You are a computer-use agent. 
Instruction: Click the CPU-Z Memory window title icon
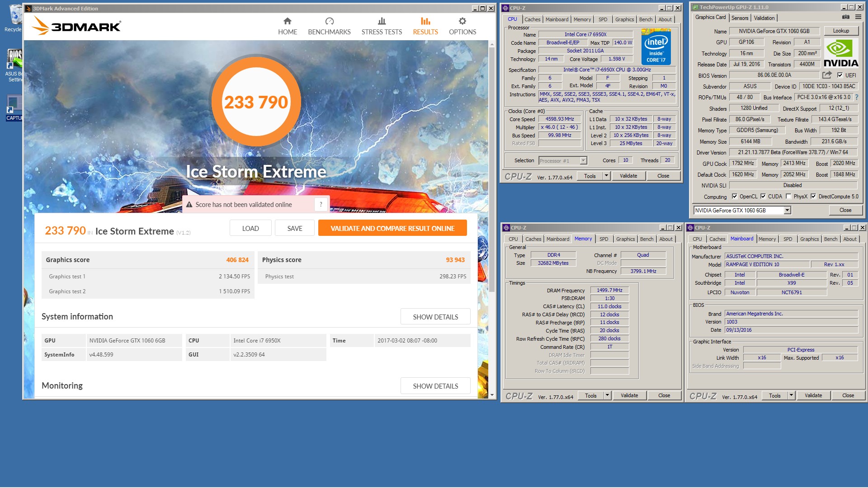tap(507, 228)
